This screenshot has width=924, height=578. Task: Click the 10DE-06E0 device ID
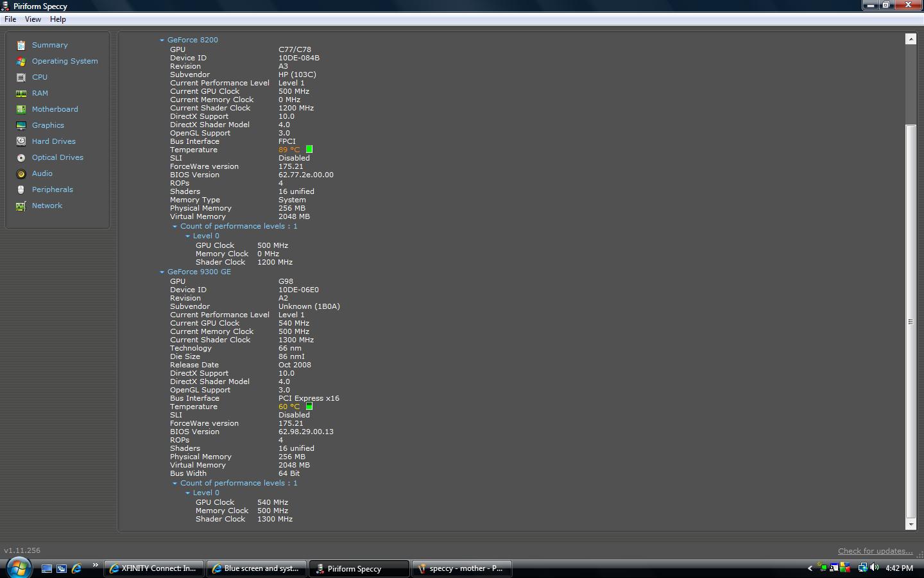298,290
